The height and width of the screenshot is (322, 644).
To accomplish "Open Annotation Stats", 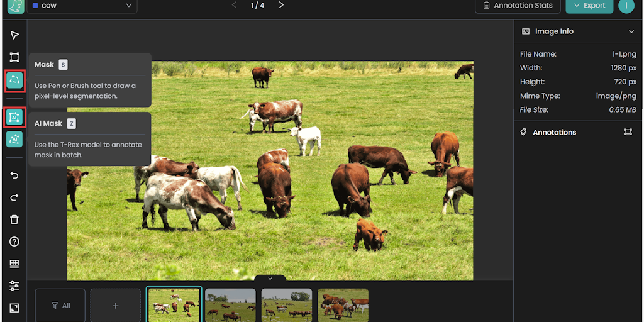I will (518, 6).
